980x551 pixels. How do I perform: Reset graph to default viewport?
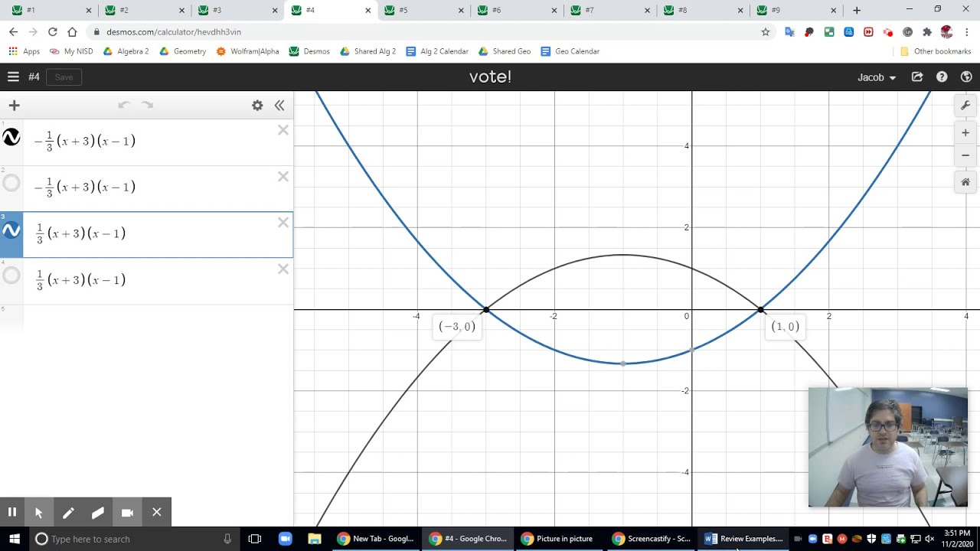coord(965,182)
